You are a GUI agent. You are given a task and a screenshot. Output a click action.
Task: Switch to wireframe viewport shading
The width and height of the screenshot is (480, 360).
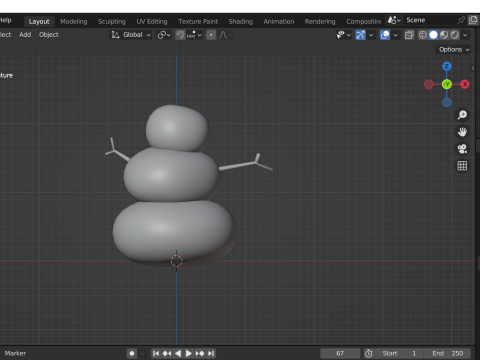coord(423,35)
